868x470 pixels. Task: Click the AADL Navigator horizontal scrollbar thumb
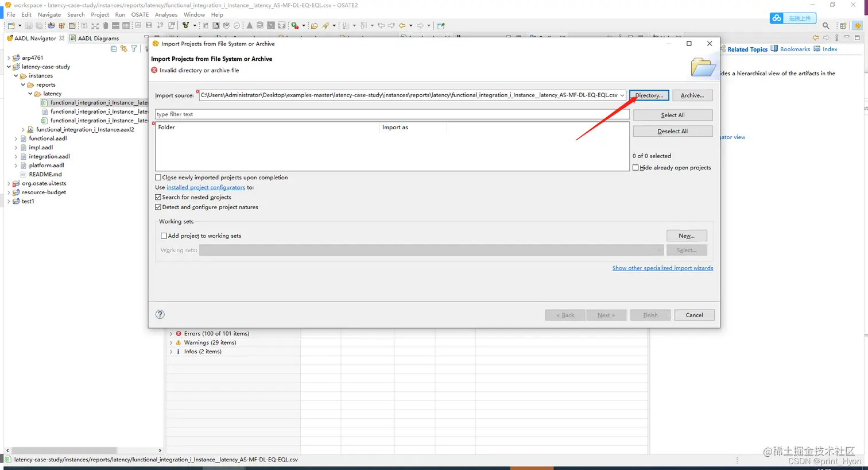[x=64, y=450]
